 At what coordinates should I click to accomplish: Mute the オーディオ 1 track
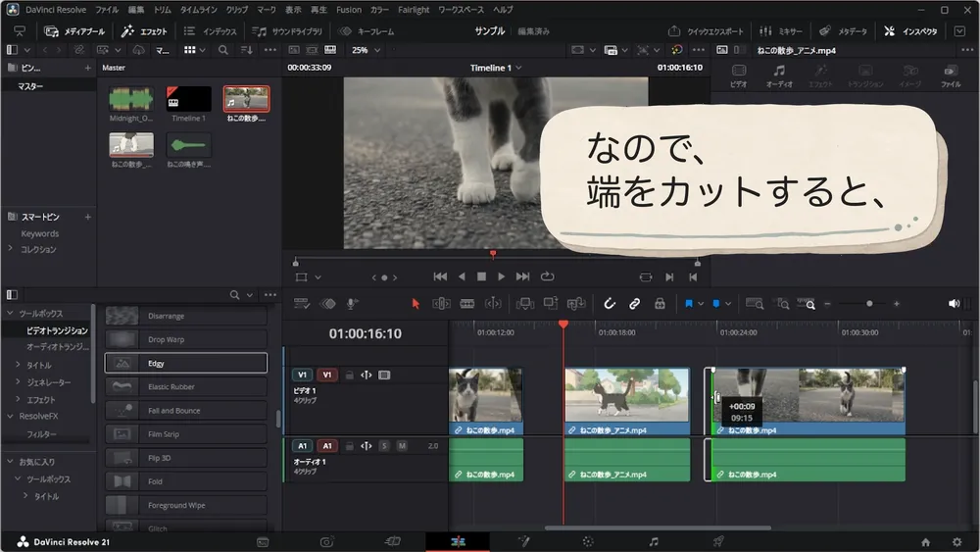(x=402, y=446)
